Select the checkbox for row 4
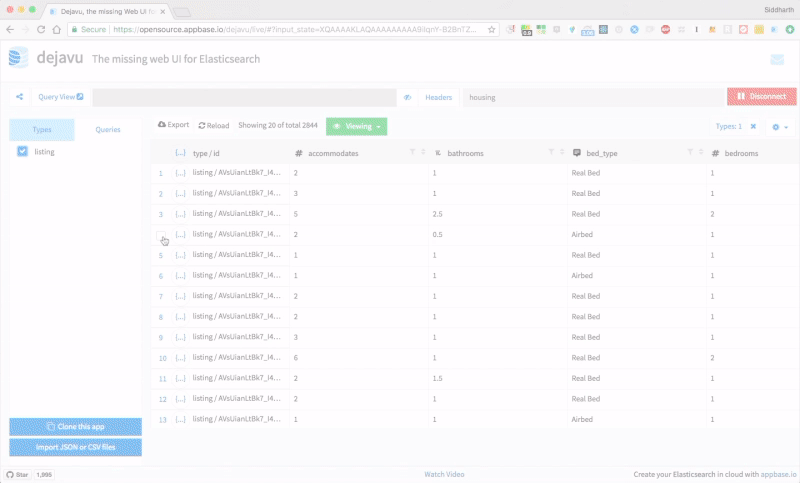The height and width of the screenshot is (483, 800). [161, 235]
